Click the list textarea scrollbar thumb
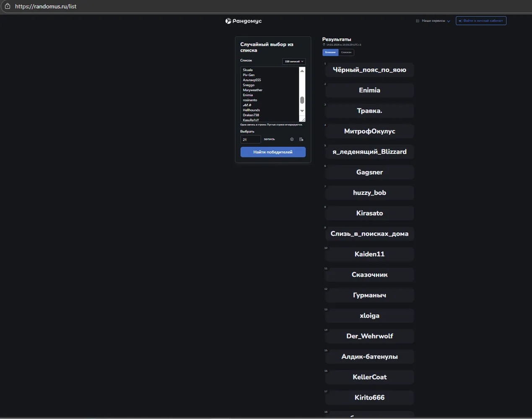 click(x=302, y=100)
